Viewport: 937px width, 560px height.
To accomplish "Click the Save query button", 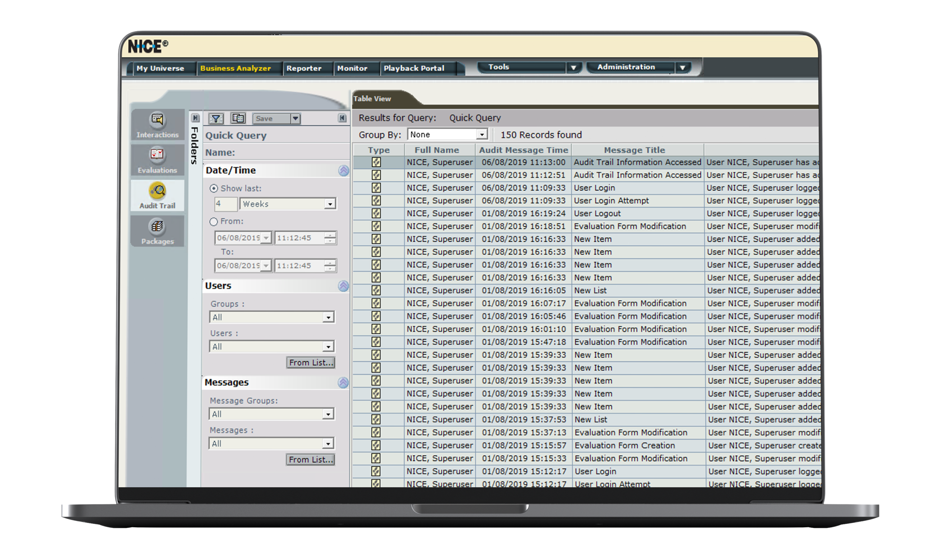I will pos(271,119).
